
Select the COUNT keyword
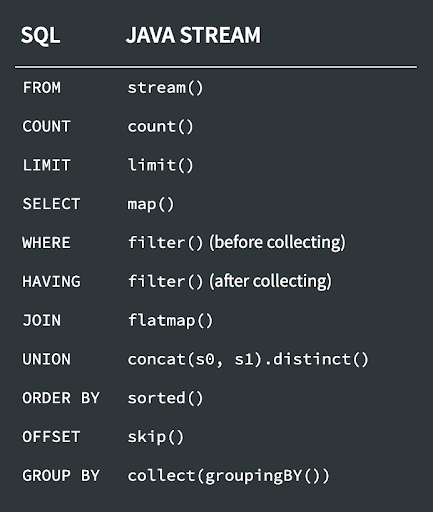pos(46,127)
